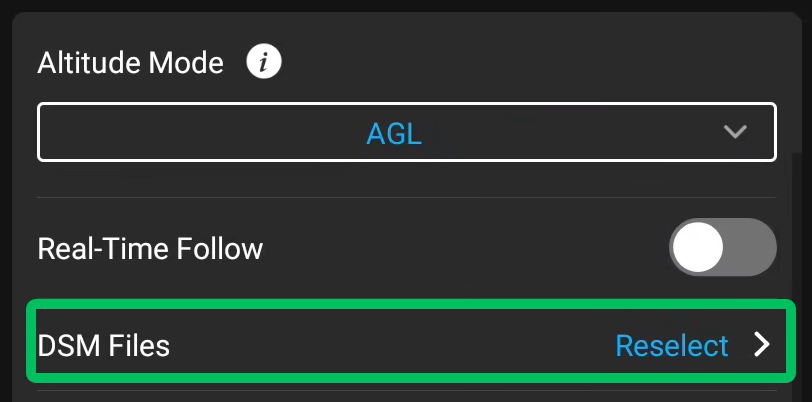The image size is (812, 402).
Task: Click the DSM Files menu entry
Action: tap(411, 345)
